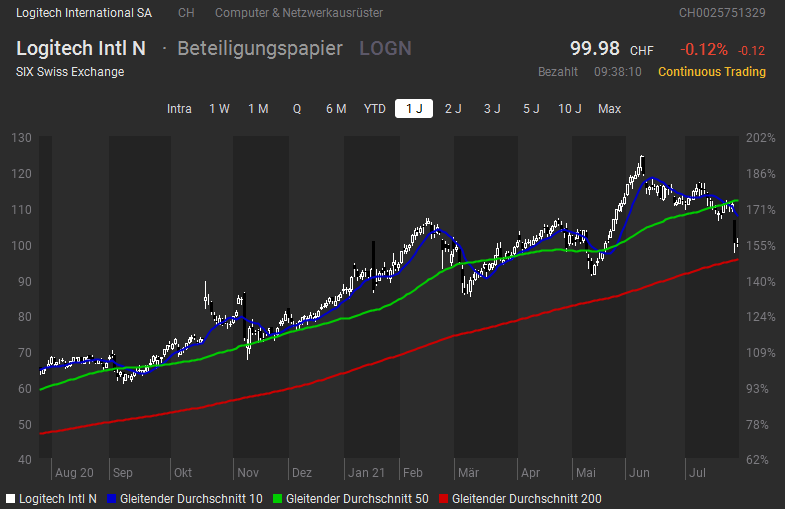Switch to the 6 M range
785x509 pixels.
[x=336, y=109]
